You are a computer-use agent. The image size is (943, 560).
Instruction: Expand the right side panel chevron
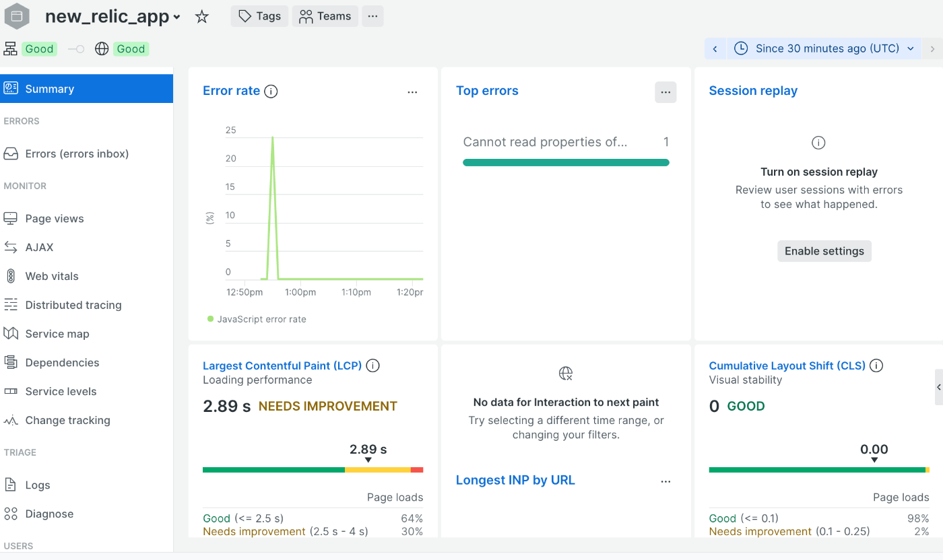coord(939,387)
